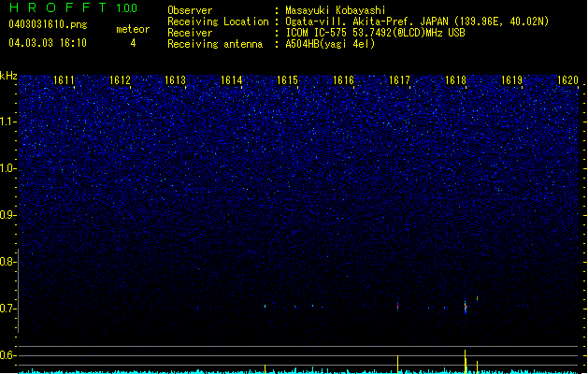Click the Receiving Location label
The width and height of the screenshot is (588, 374).
coord(218,22)
